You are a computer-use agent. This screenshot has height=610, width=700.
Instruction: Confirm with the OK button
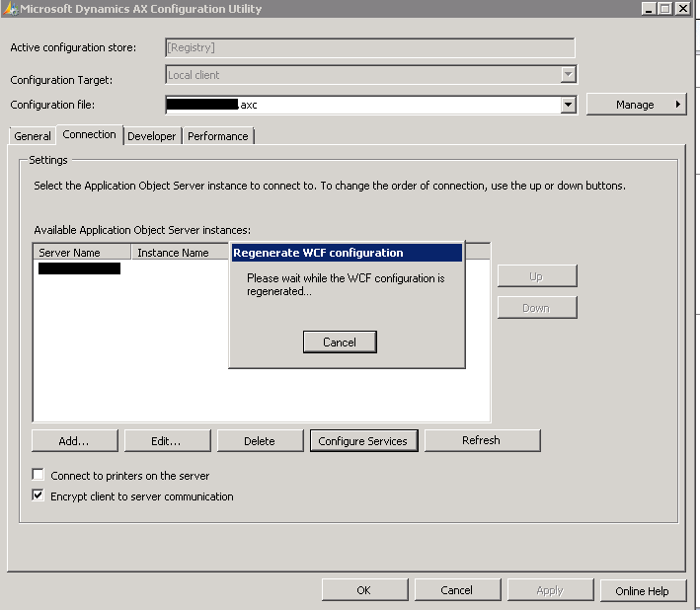364,590
